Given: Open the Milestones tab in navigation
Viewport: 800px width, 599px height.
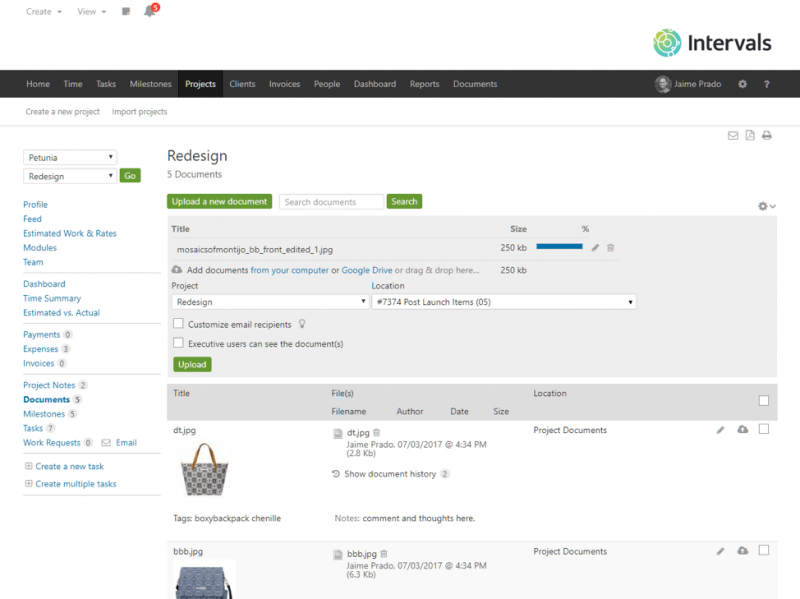Looking at the screenshot, I should [151, 84].
